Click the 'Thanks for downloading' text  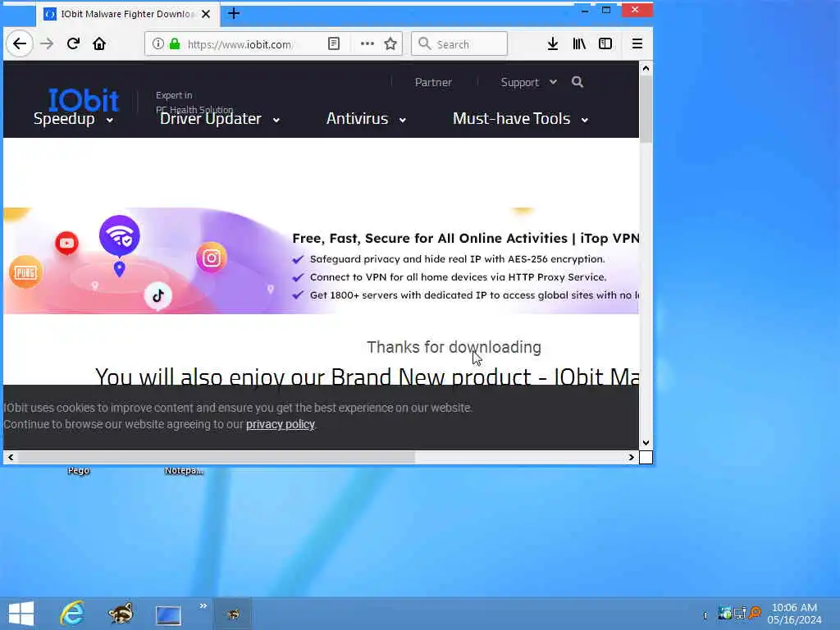tap(454, 347)
